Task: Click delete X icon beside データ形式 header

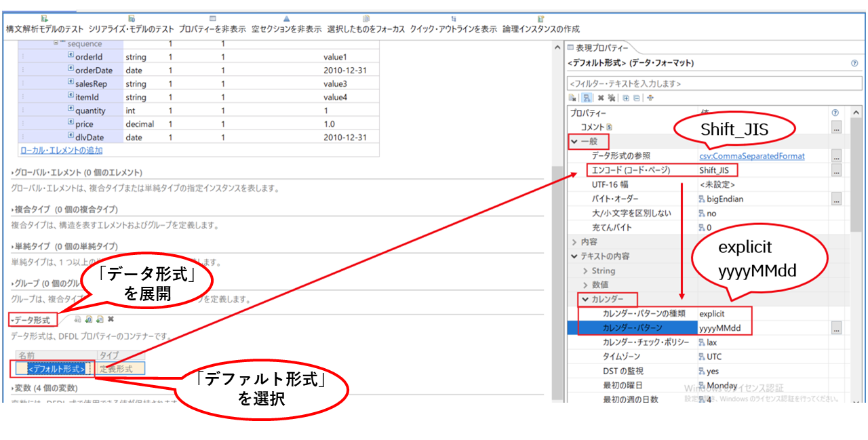Action: coord(111,319)
